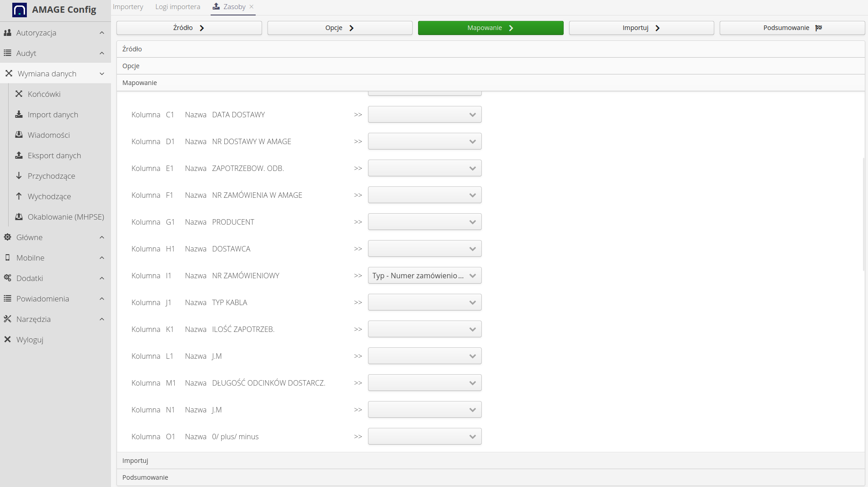Open the mapping dropdown for DATA DOSTAWY
The image size is (868, 487).
(424, 114)
